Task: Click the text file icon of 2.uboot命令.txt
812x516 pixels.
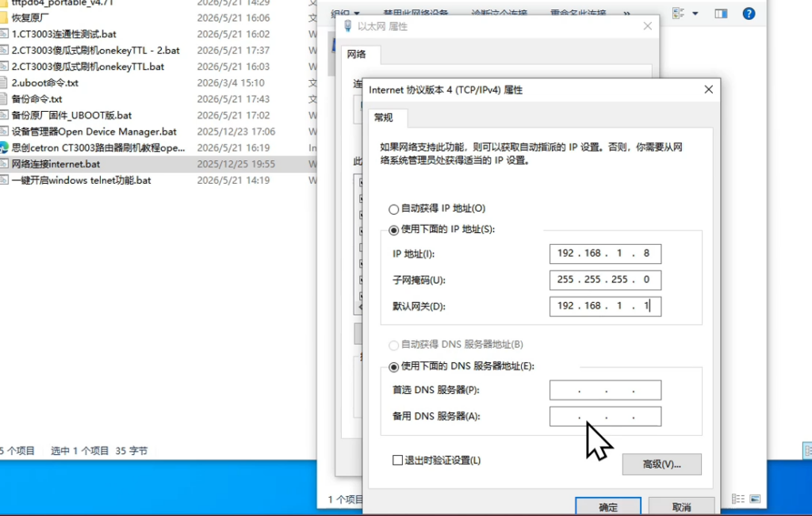Action: (x=4, y=82)
